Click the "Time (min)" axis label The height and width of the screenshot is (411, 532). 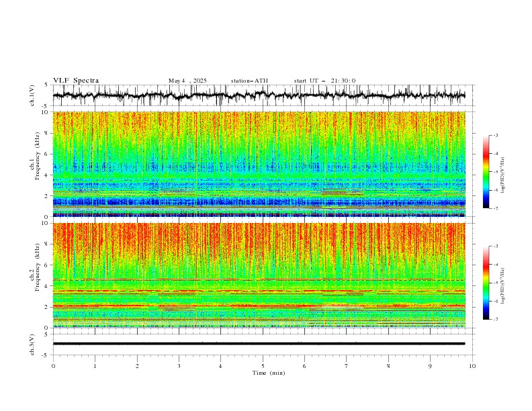click(269, 373)
